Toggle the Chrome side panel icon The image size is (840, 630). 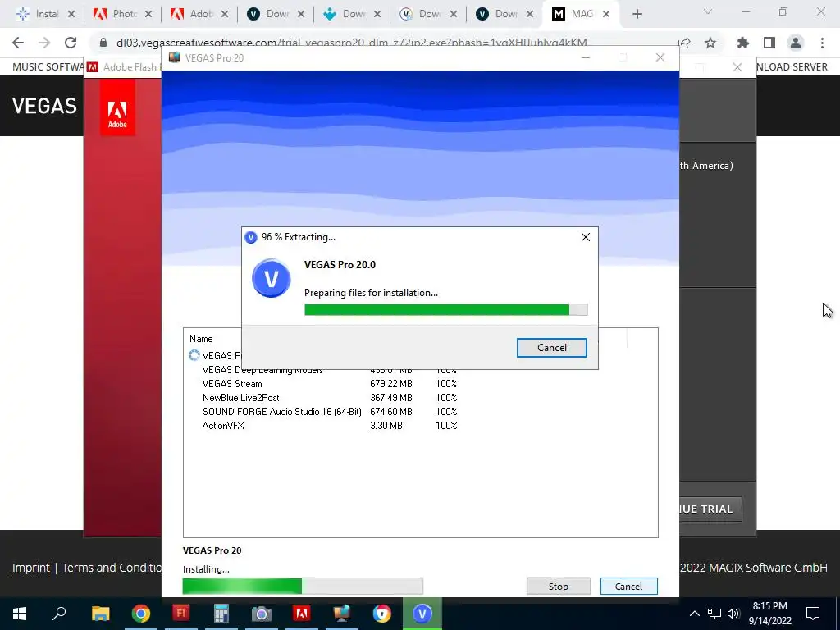click(769, 43)
